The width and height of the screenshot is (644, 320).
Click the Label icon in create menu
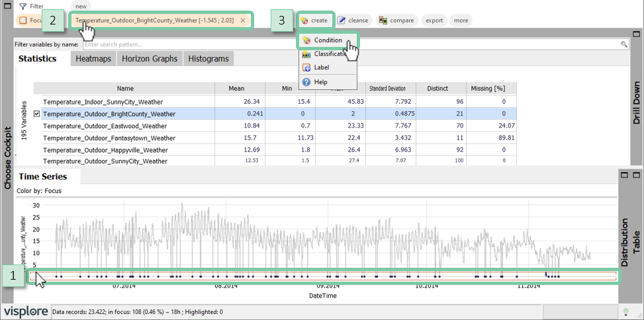click(x=306, y=67)
